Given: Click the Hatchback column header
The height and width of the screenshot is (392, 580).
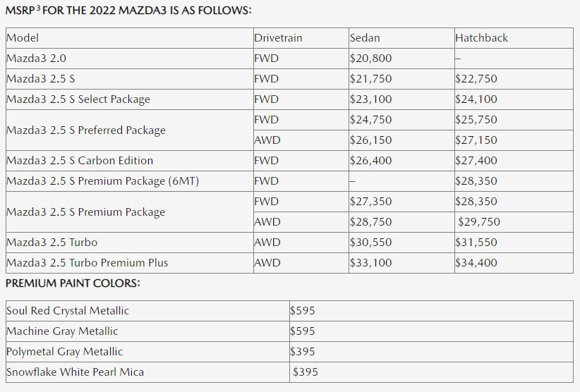Looking at the screenshot, I should (481, 38).
